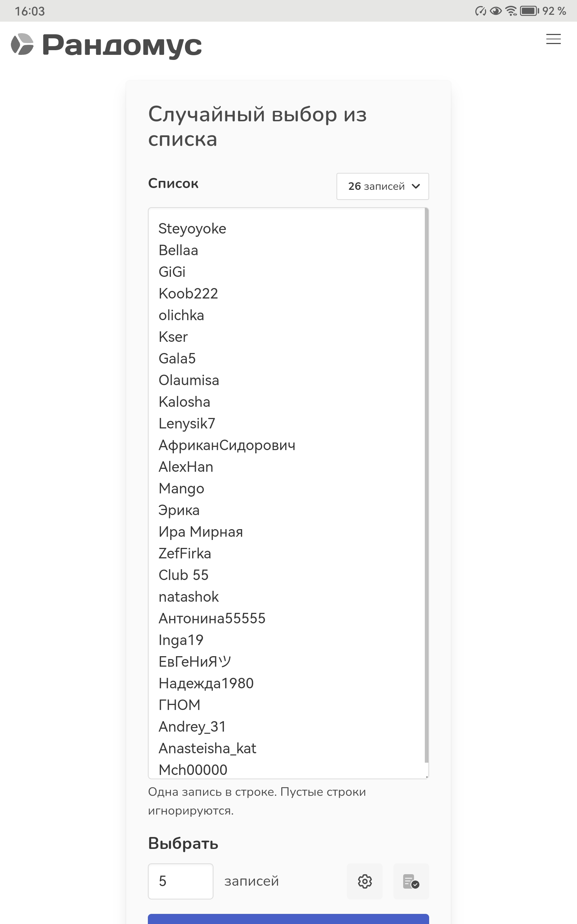Tap the battery indicator icon

pyautogui.click(x=530, y=11)
